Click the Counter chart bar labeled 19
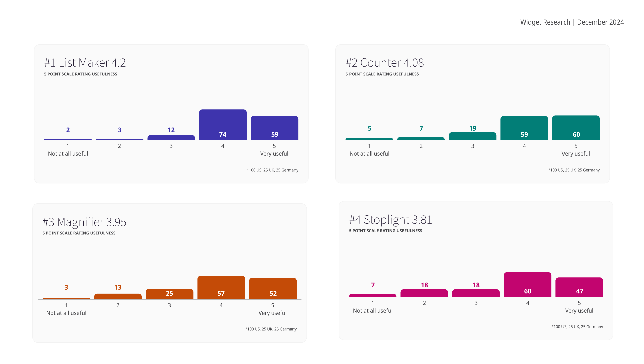This screenshot has width=644, height=364. pos(473,136)
